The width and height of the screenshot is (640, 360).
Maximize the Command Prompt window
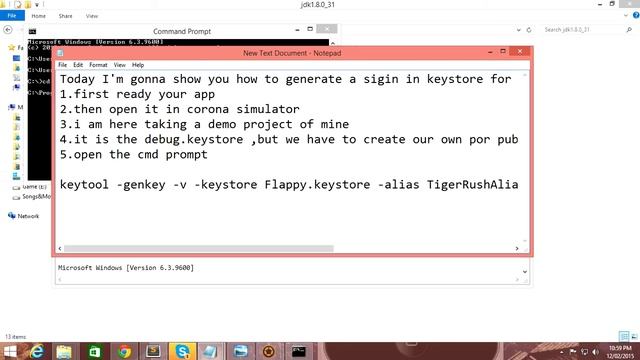pyautogui.click(x=310, y=29)
